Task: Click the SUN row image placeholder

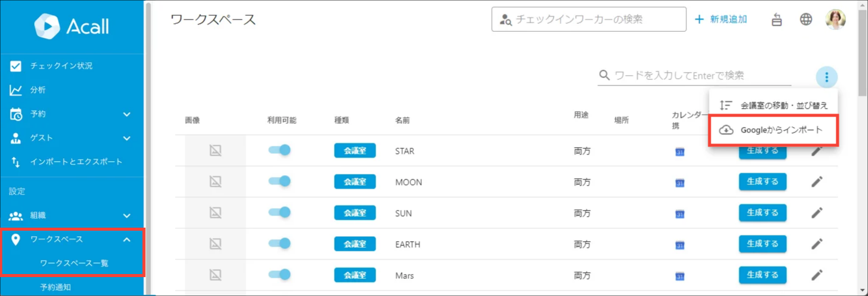Action: [215, 213]
